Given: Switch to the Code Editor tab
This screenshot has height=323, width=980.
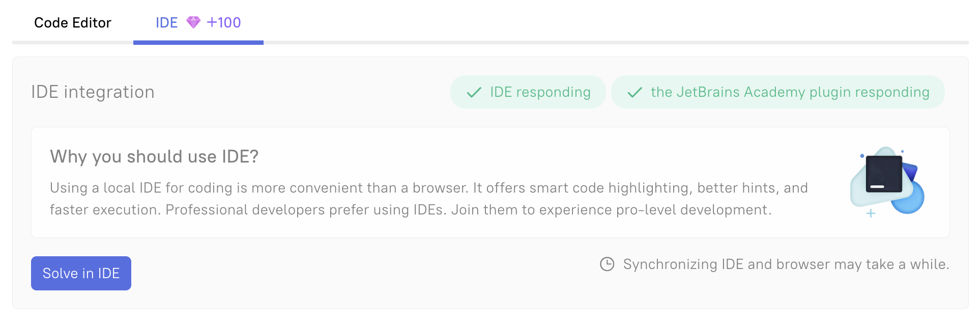Looking at the screenshot, I should pyautogui.click(x=73, y=23).
